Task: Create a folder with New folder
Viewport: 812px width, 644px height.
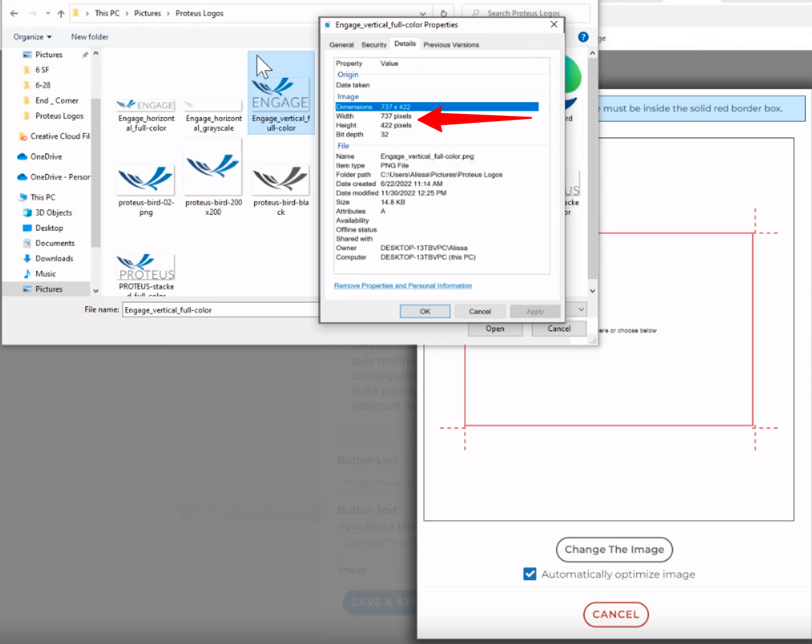Action: (90, 37)
